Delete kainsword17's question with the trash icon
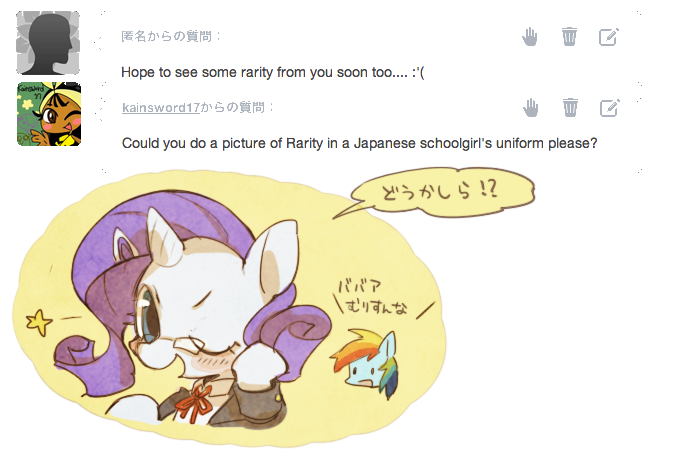688x464 pixels. (570, 108)
